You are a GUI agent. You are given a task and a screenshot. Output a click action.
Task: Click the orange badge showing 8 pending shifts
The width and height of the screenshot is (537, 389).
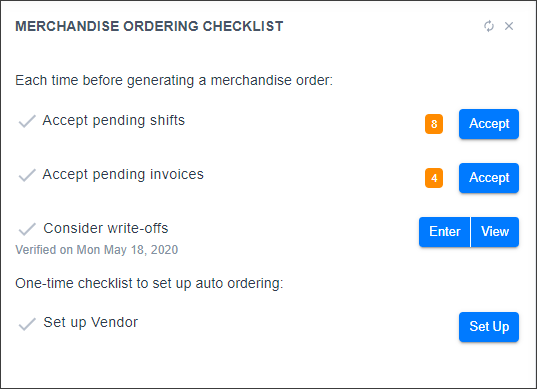tap(434, 124)
